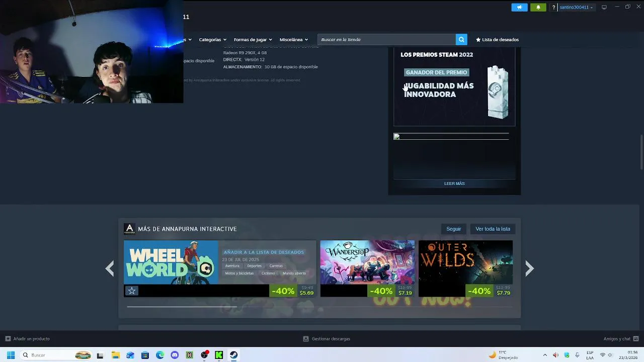Screen dimensions: 644x362
Task: Click the magnifier search button in store
Action: coord(461,40)
